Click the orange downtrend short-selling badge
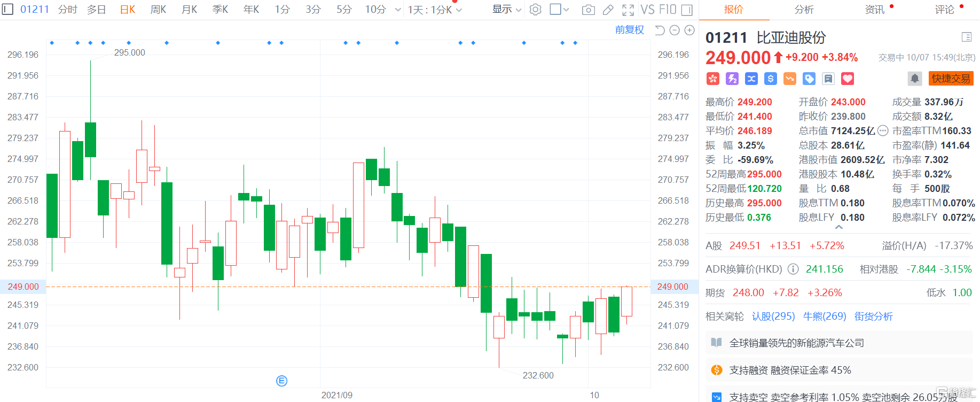This screenshot has width=980, height=402. (x=790, y=79)
